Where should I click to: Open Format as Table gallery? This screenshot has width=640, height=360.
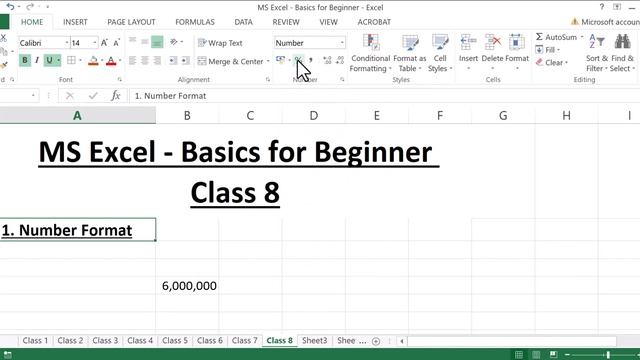click(x=409, y=53)
